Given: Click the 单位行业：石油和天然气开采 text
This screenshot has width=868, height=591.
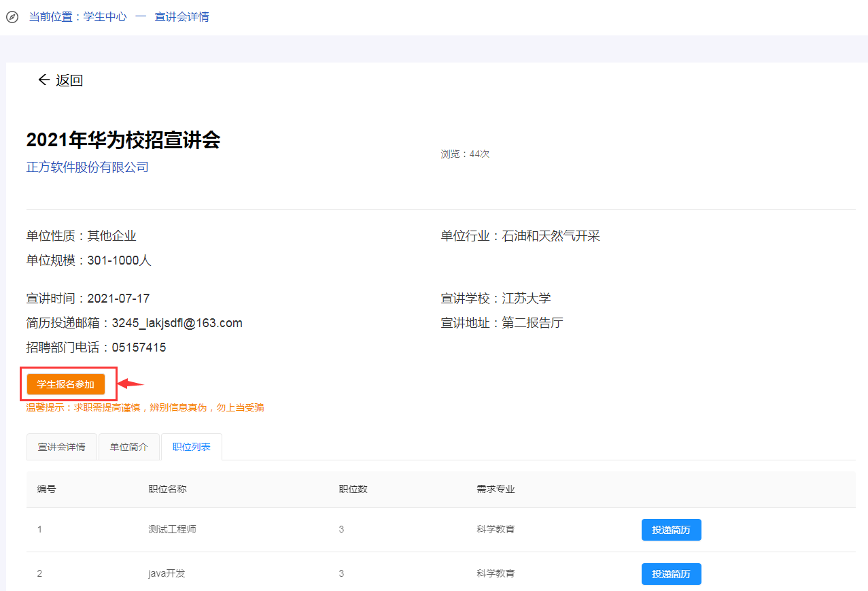Looking at the screenshot, I should pyautogui.click(x=521, y=236).
